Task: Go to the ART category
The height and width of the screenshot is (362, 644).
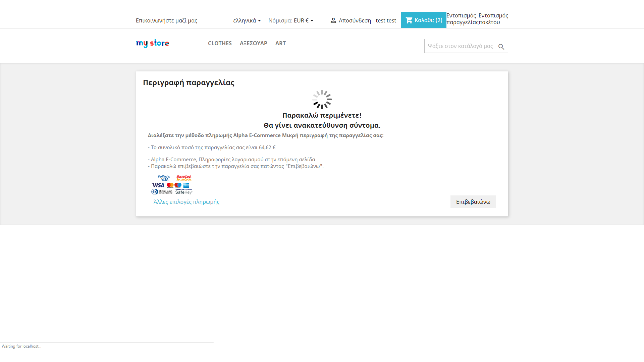Action: (x=280, y=43)
